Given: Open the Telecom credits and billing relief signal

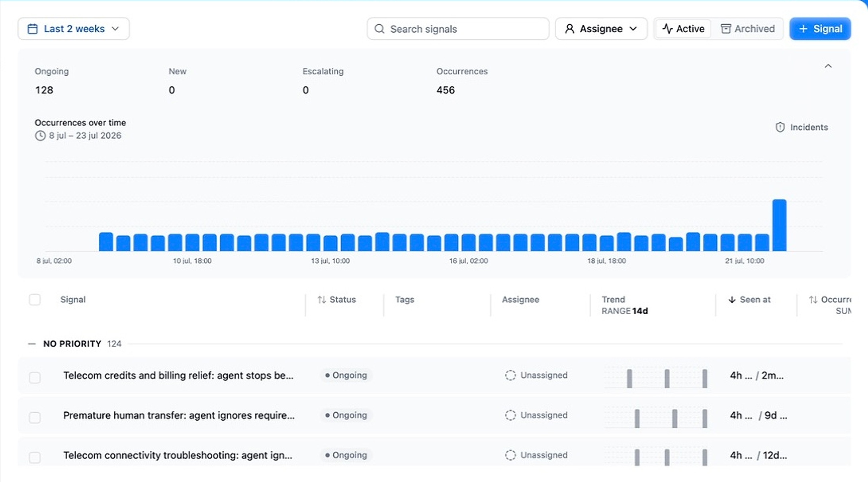Looking at the screenshot, I should point(178,375).
